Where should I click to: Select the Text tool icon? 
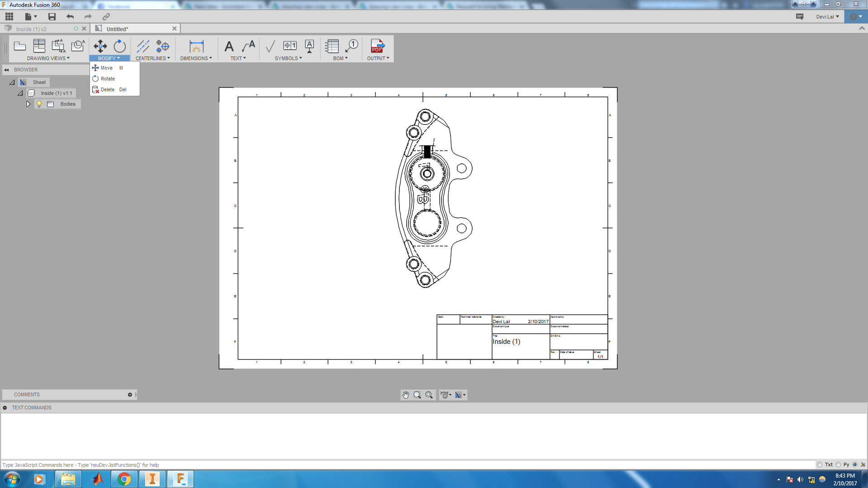[x=229, y=46]
